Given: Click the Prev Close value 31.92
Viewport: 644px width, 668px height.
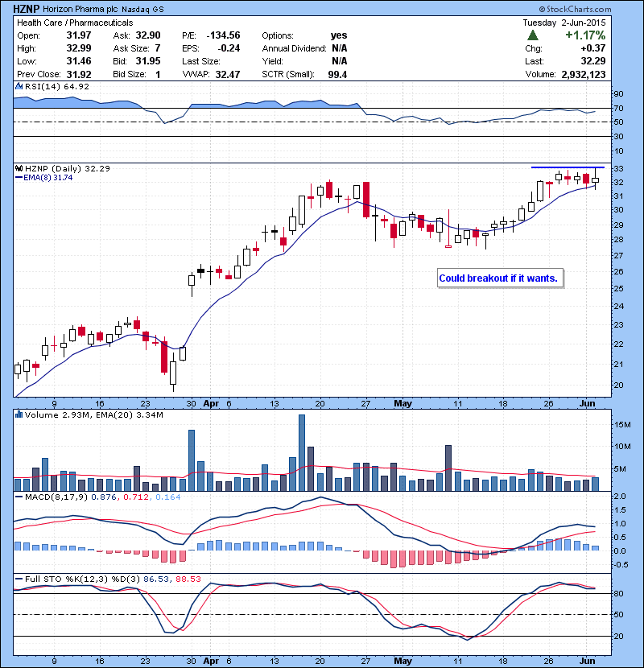Looking at the screenshot, I should pos(79,74).
